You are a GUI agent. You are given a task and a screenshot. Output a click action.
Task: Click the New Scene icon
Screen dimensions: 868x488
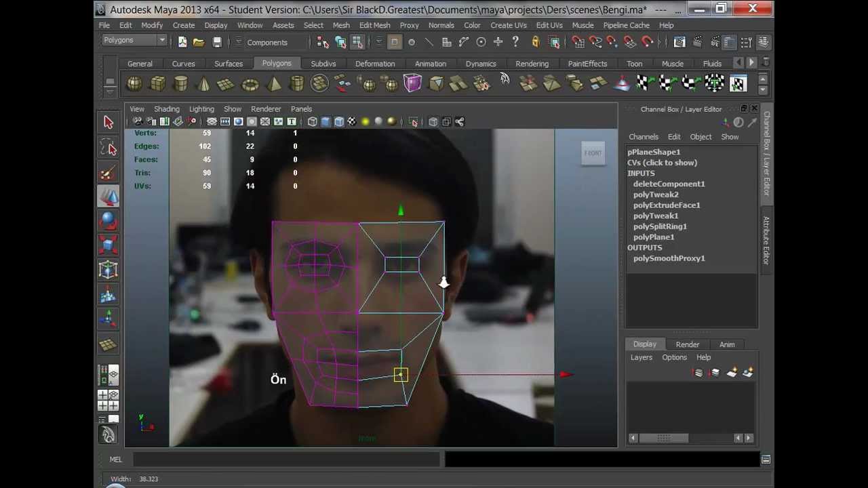182,42
